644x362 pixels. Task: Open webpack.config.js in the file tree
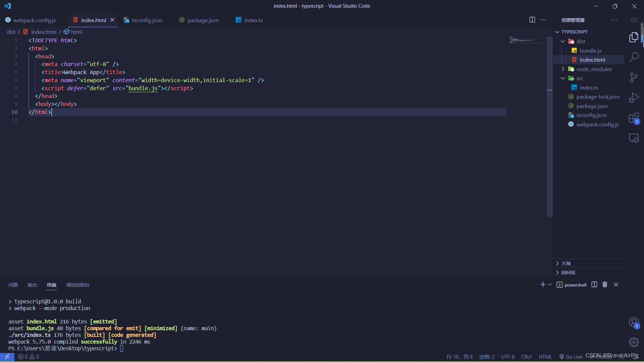[589, 124]
